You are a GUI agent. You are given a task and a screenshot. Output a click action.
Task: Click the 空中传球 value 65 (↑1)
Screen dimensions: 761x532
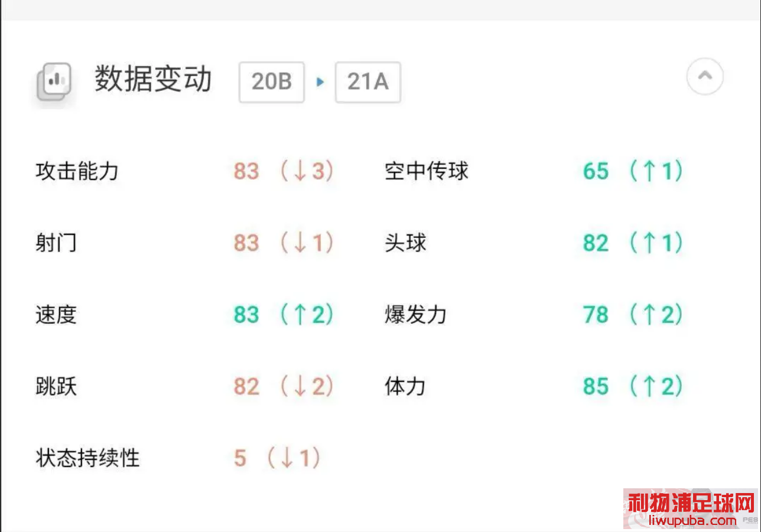[633, 171]
